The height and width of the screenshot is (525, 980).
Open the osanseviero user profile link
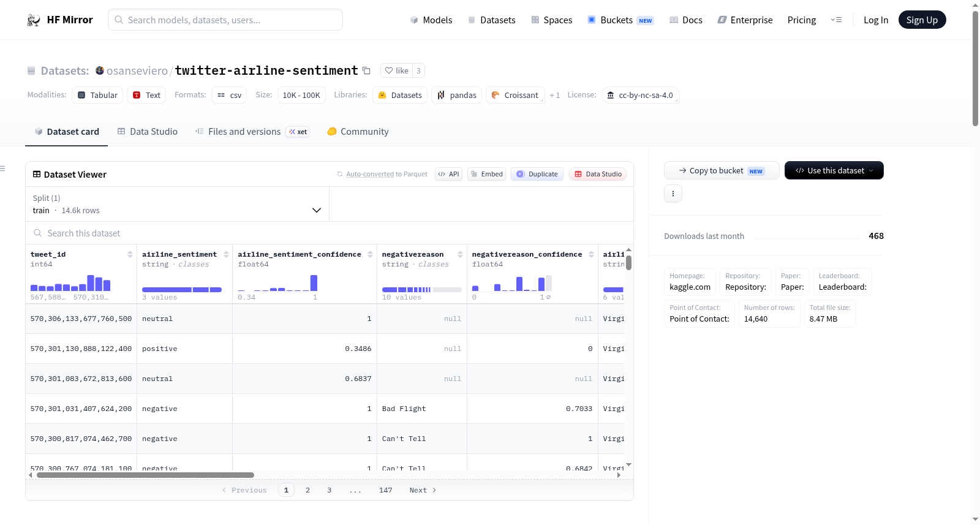pos(137,70)
